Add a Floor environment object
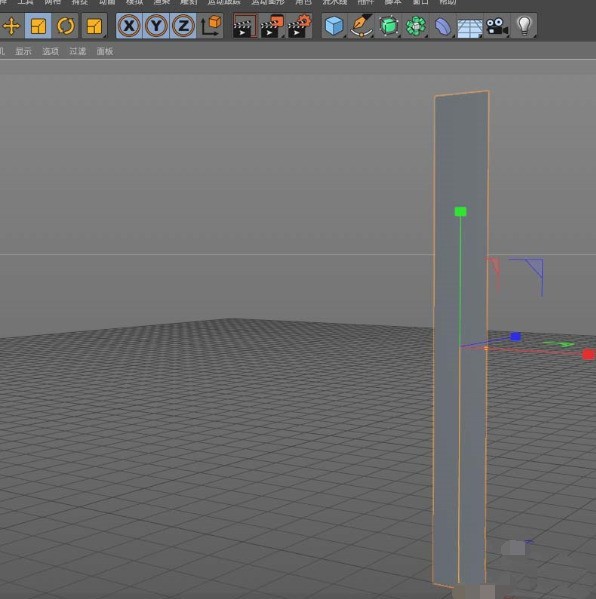Image resolution: width=596 pixels, height=599 pixels. point(470,28)
